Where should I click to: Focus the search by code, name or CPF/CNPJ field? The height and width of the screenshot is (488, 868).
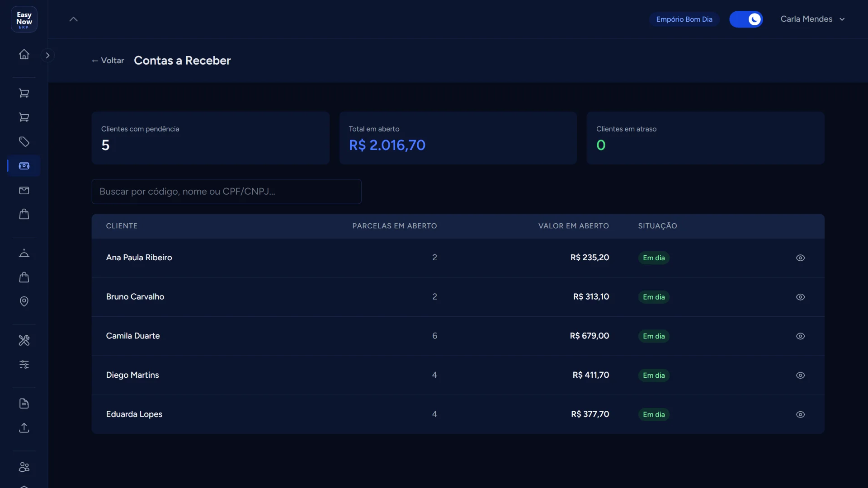[x=226, y=192]
